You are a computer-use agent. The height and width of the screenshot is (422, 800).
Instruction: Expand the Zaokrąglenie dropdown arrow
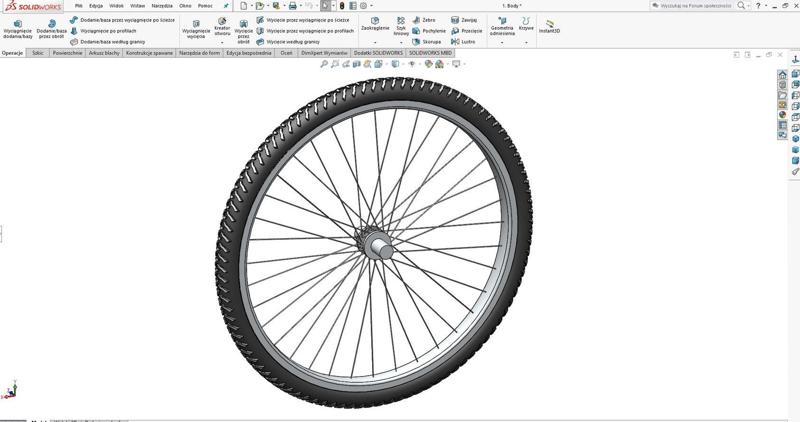pyautogui.click(x=375, y=42)
